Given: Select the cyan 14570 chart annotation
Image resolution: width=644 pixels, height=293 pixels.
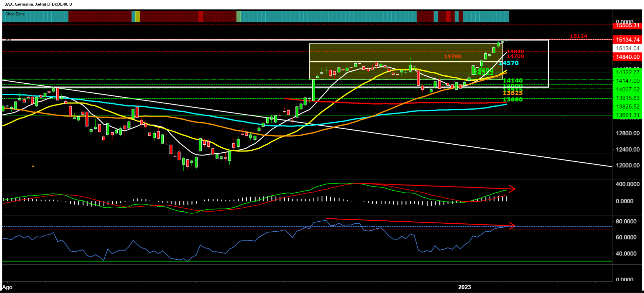Looking at the screenshot, I should point(508,63).
